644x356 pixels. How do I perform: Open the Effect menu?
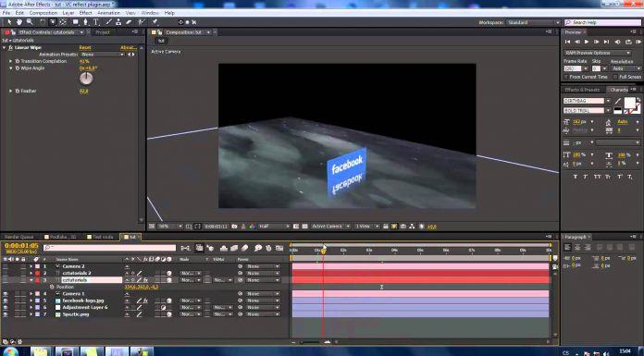click(x=85, y=13)
